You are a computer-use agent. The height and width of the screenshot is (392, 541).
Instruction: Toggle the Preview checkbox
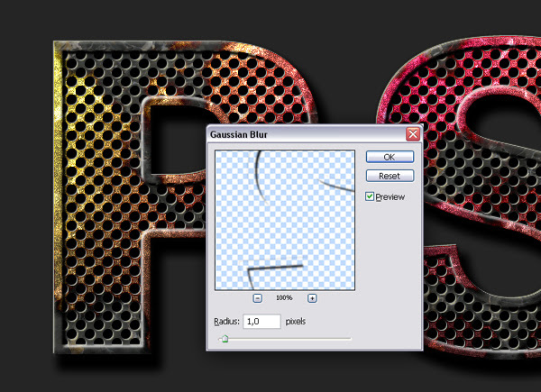click(370, 196)
